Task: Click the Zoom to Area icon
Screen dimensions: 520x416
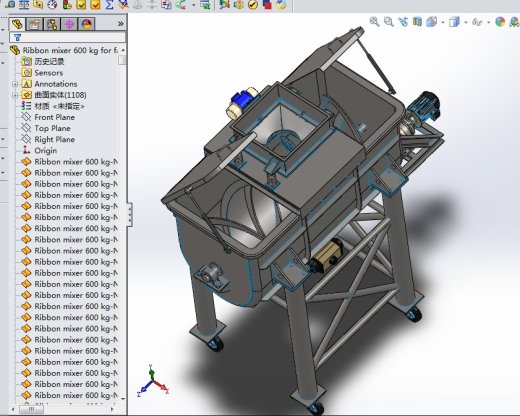Action: click(389, 22)
